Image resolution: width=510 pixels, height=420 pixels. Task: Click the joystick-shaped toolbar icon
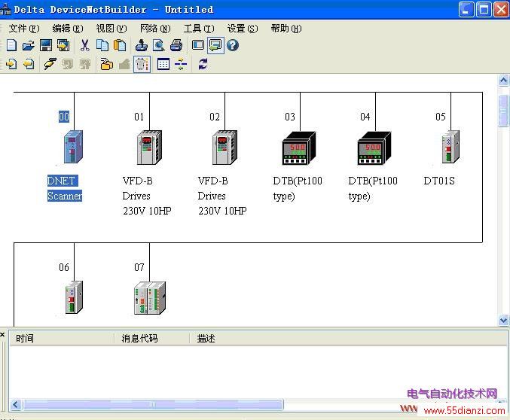click(x=141, y=45)
